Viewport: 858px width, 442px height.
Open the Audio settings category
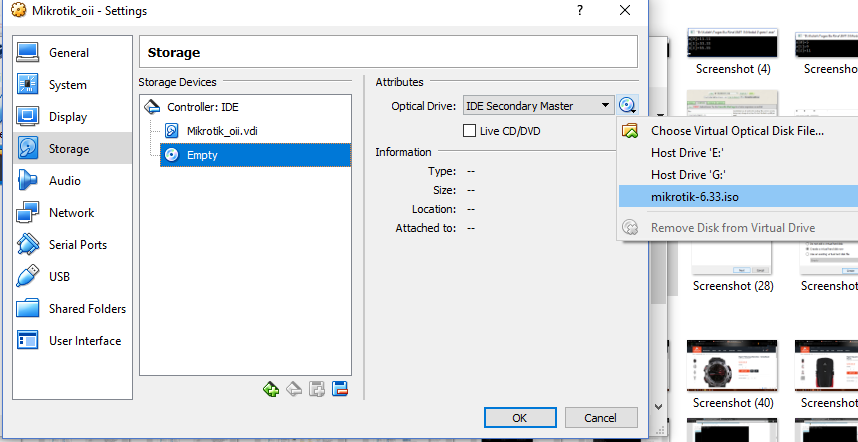[x=72, y=181]
